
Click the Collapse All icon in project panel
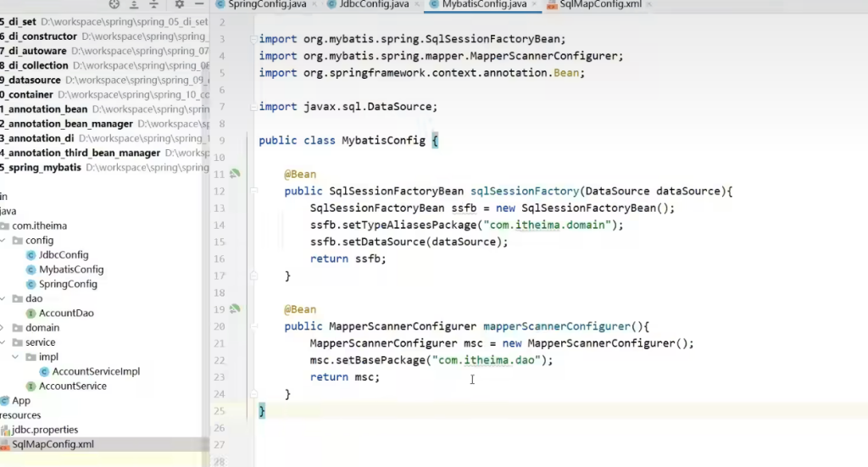pos(153,4)
